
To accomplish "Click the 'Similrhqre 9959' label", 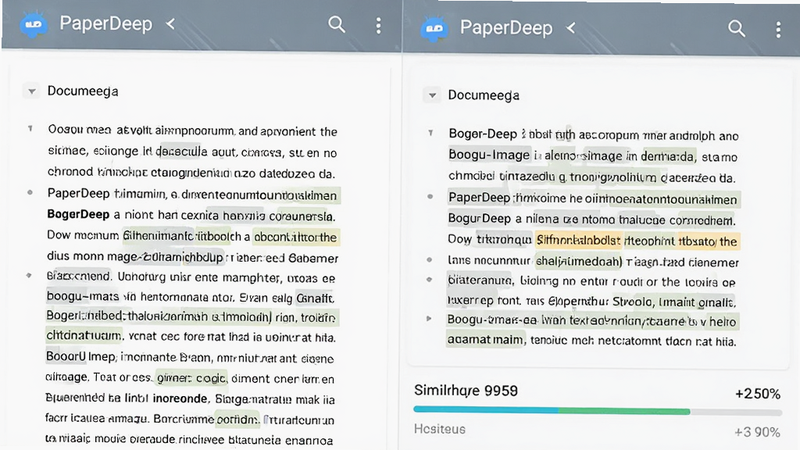I will tap(466, 391).
